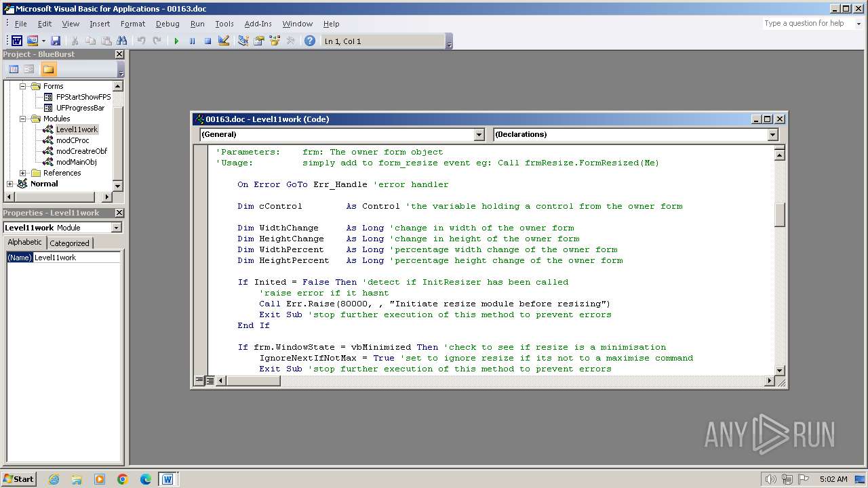Click the Paste toolbar icon
This screenshot has width=868, height=488.
106,41
